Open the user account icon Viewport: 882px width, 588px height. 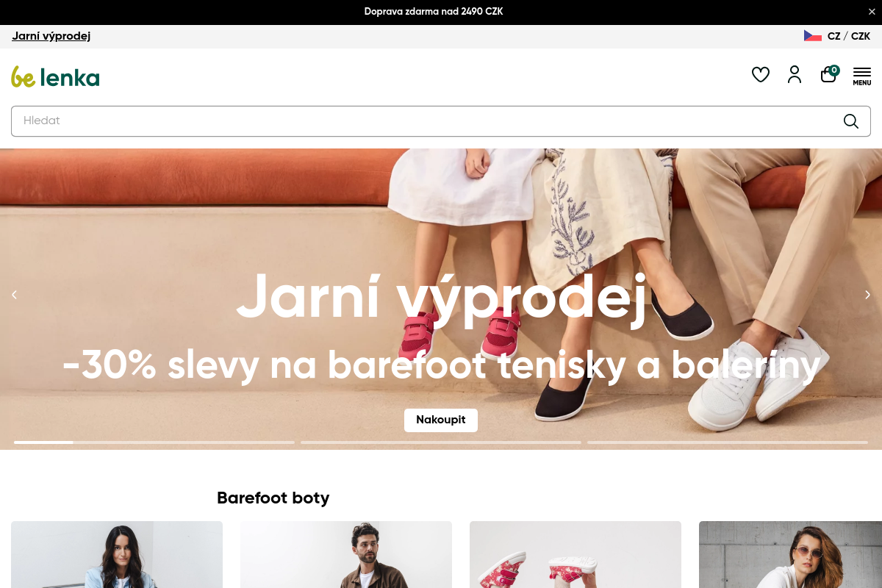click(794, 74)
